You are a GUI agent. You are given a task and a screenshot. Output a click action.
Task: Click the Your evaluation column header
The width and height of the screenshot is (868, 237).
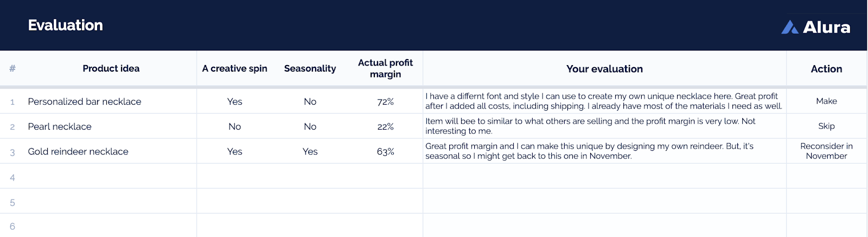[x=604, y=69]
